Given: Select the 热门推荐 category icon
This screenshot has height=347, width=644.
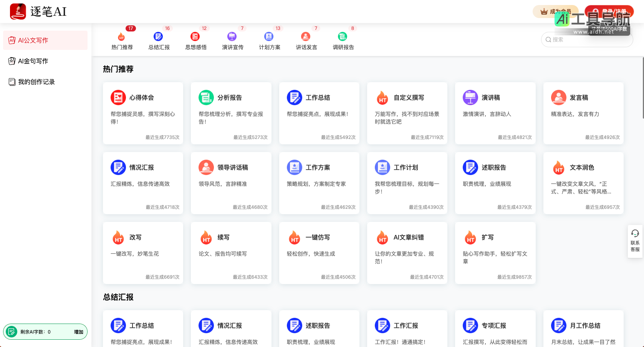Looking at the screenshot, I should coord(122,36).
